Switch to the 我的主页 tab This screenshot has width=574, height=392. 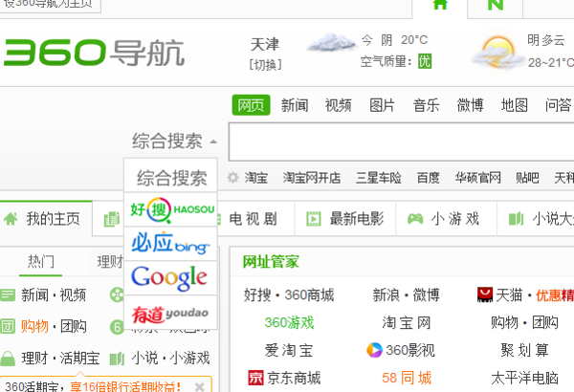point(46,219)
